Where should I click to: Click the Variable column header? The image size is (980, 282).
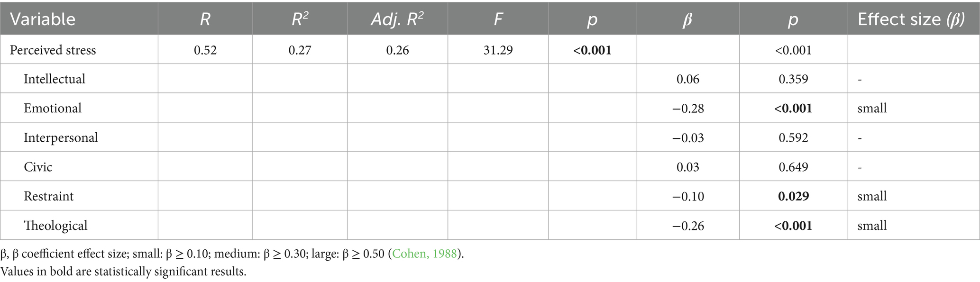(x=43, y=19)
